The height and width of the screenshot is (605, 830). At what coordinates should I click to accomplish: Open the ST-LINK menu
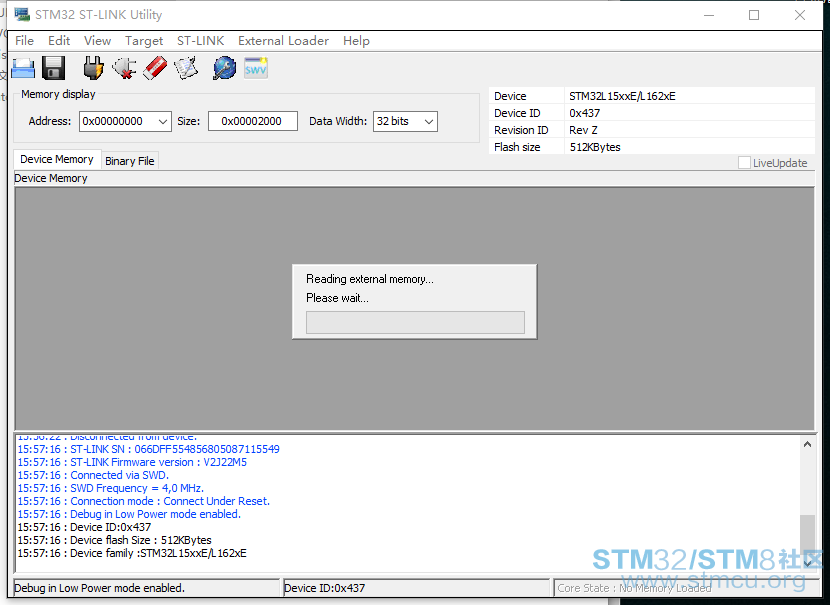(x=201, y=41)
